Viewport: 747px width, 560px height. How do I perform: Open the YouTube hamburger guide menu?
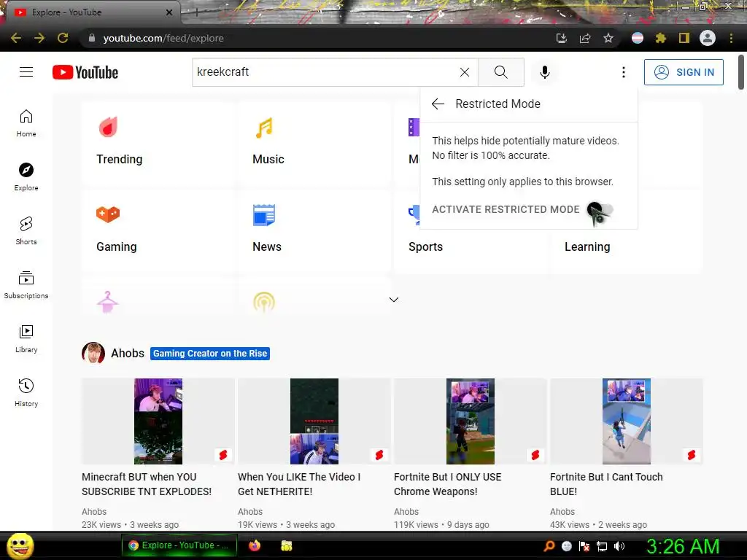tap(26, 72)
